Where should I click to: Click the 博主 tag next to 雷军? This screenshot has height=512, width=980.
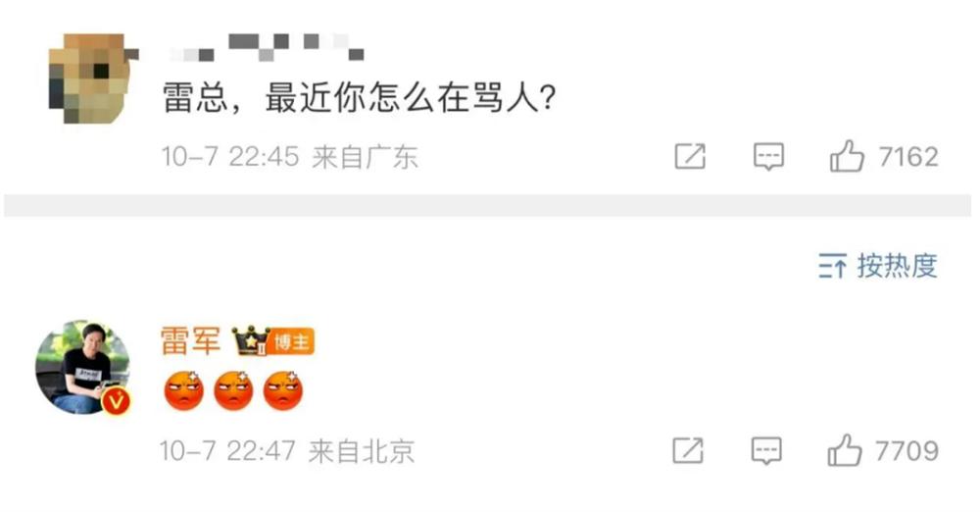(x=292, y=341)
